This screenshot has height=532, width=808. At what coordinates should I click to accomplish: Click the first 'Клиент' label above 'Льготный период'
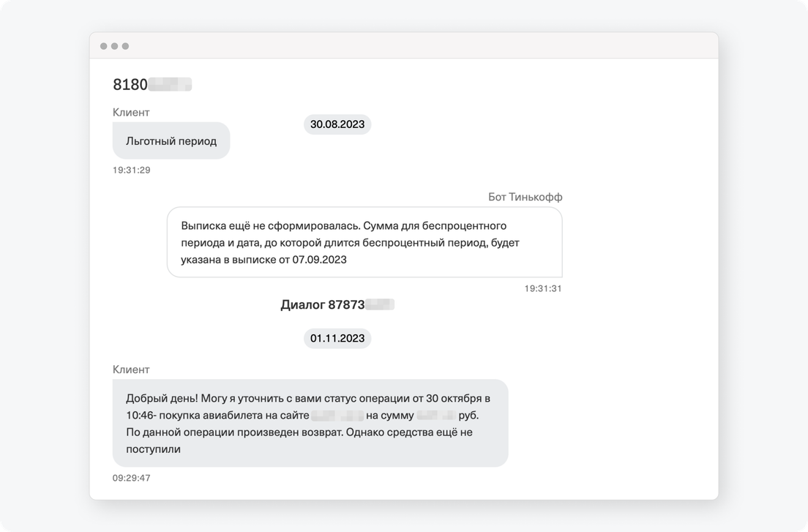coord(131,112)
